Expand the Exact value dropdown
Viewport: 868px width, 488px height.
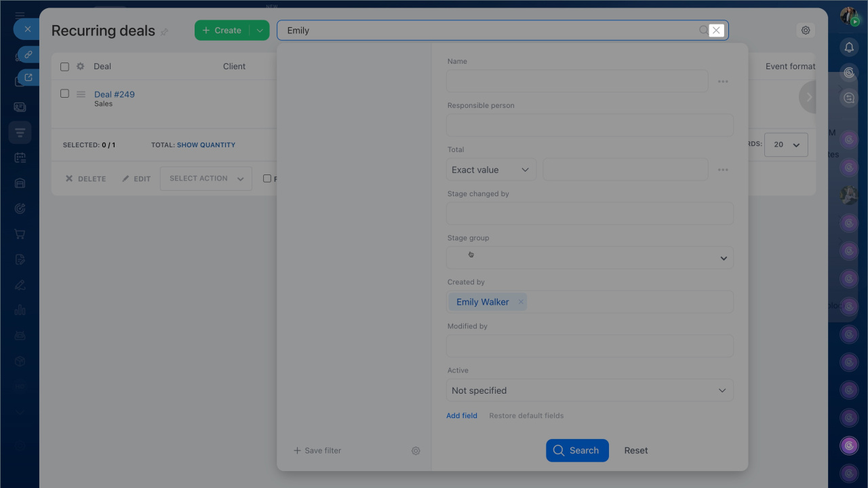(x=490, y=170)
